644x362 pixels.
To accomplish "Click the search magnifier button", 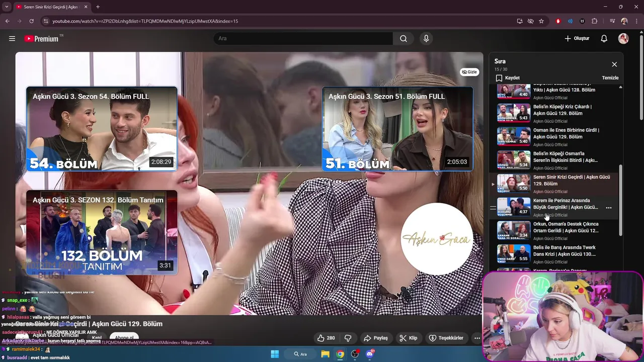I will click(x=404, y=39).
